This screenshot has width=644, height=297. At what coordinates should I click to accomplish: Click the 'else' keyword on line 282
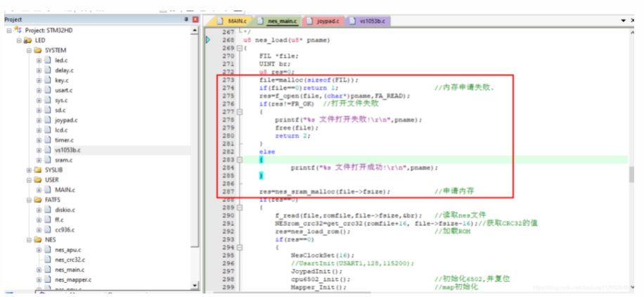coord(267,152)
